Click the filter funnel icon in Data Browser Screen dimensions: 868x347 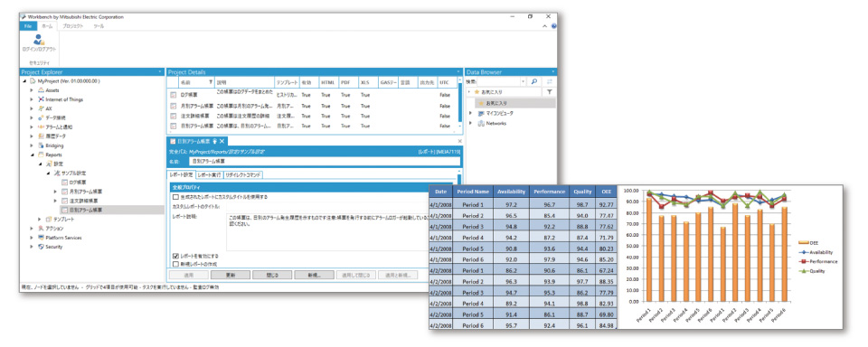tap(550, 92)
